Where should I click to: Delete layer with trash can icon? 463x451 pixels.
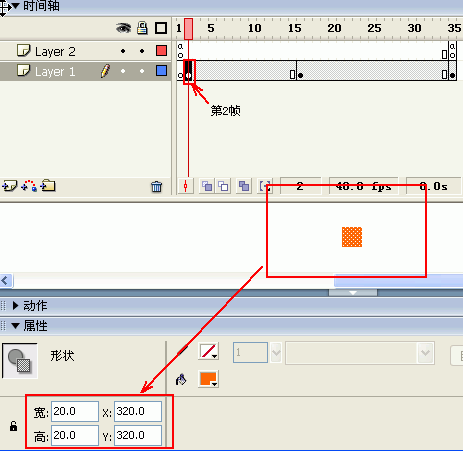(x=156, y=187)
